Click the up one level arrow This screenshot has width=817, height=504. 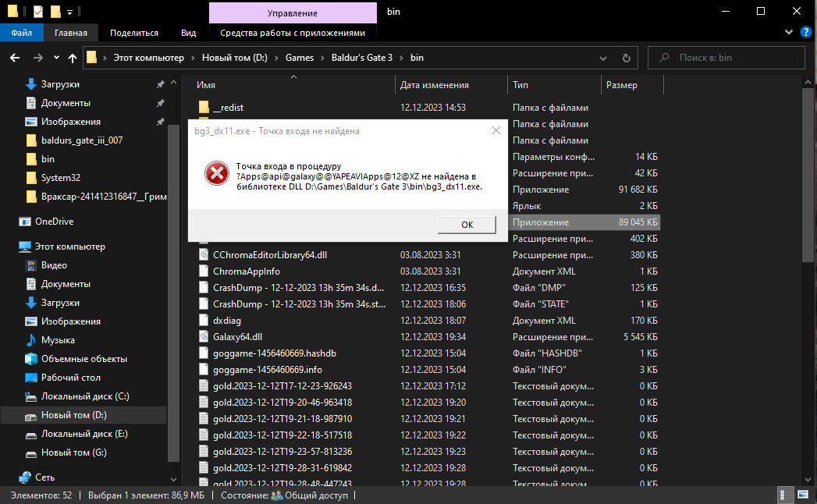(73, 58)
